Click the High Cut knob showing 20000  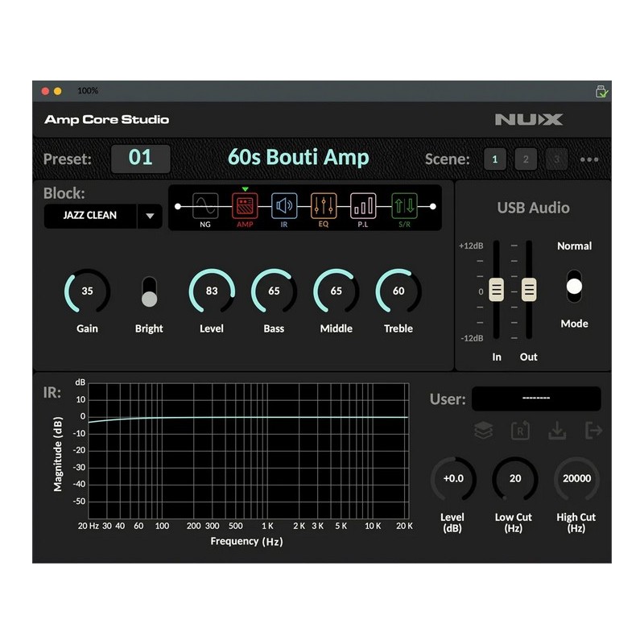(x=576, y=479)
